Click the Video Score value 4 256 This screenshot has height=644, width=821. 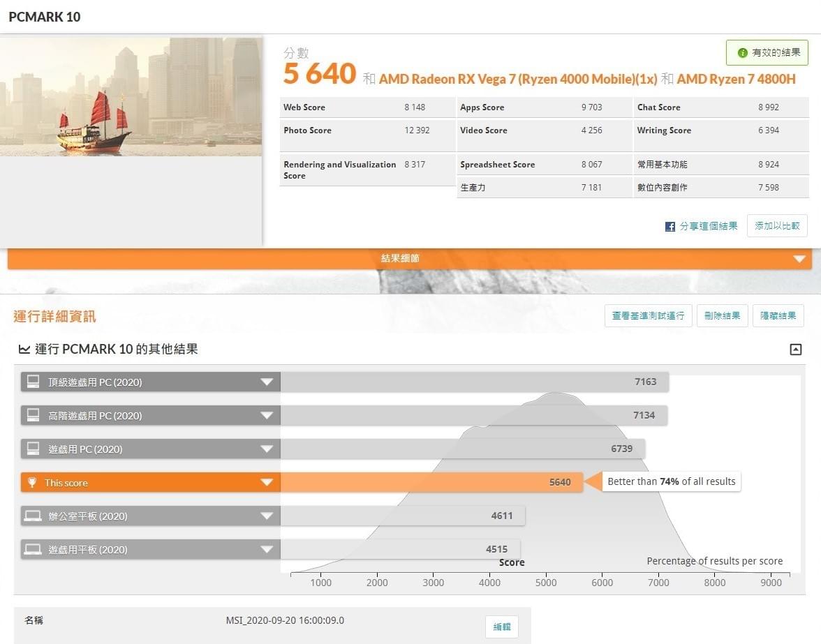click(592, 130)
